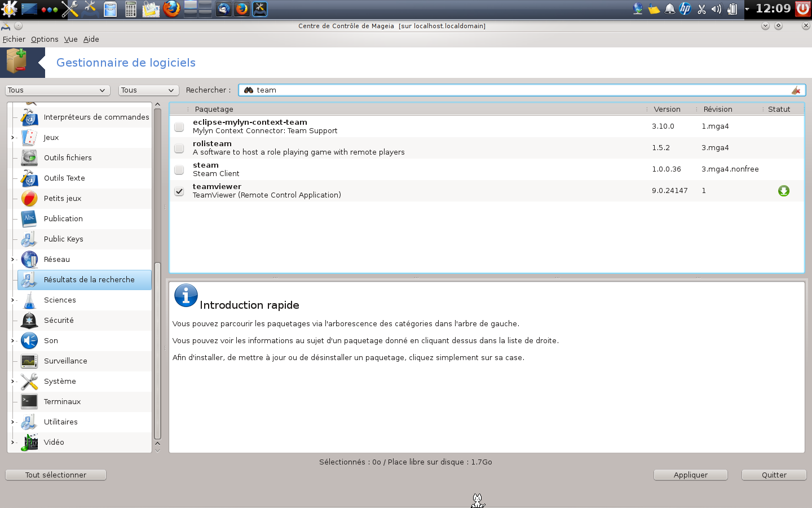This screenshot has height=508, width=812.
Task: Open the Options menu
Action: point(45,39)
